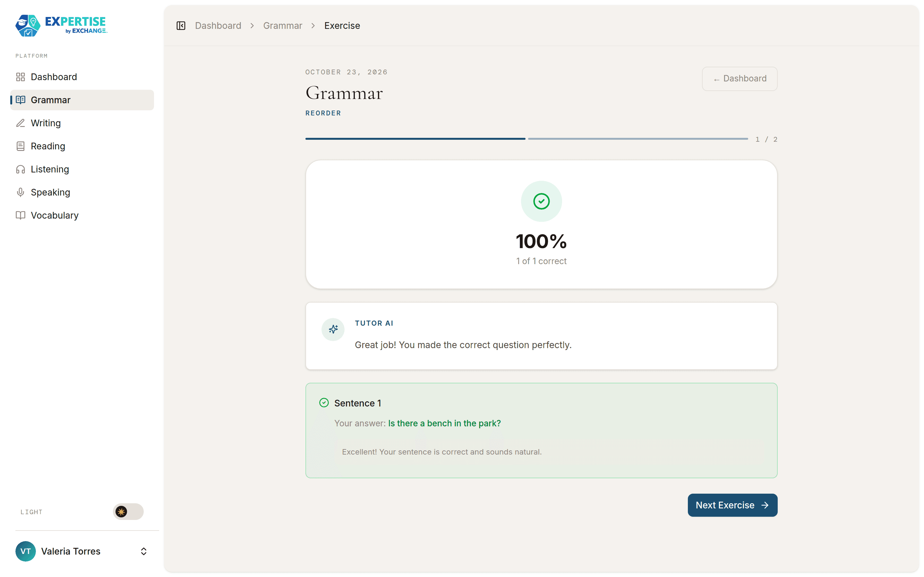Click the Dashboard grid icon in sidebar
924x577 pixels.
20,77
